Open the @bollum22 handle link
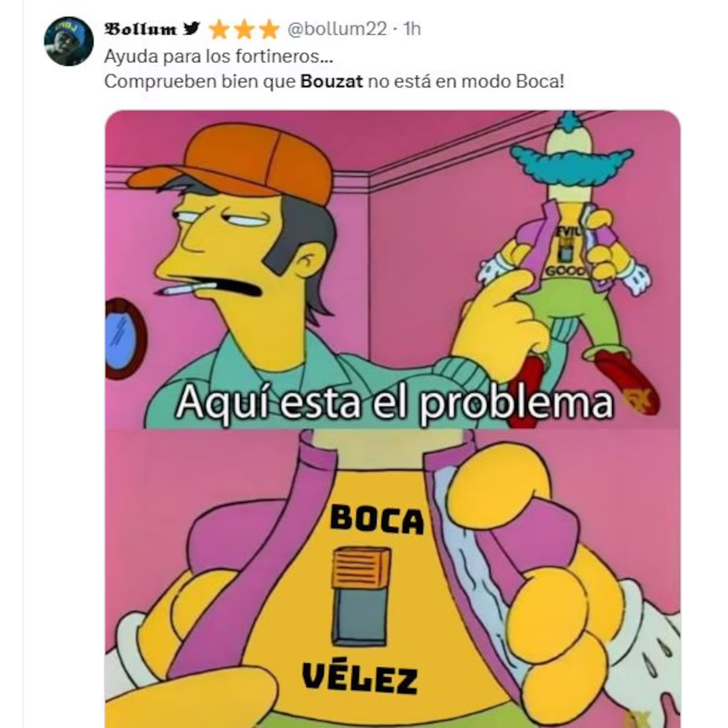The width and height of the screenshot is (728, 728). (x=337, y=29)
